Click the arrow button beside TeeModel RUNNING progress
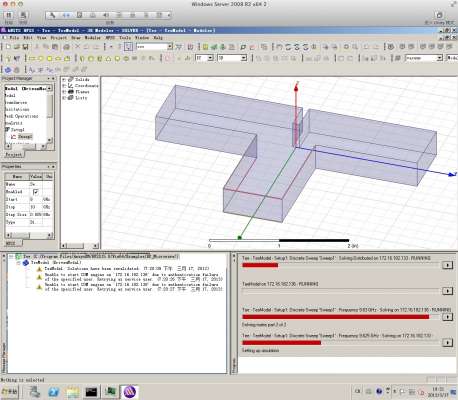This screenshot has height=400, width=458. point(447,291)
